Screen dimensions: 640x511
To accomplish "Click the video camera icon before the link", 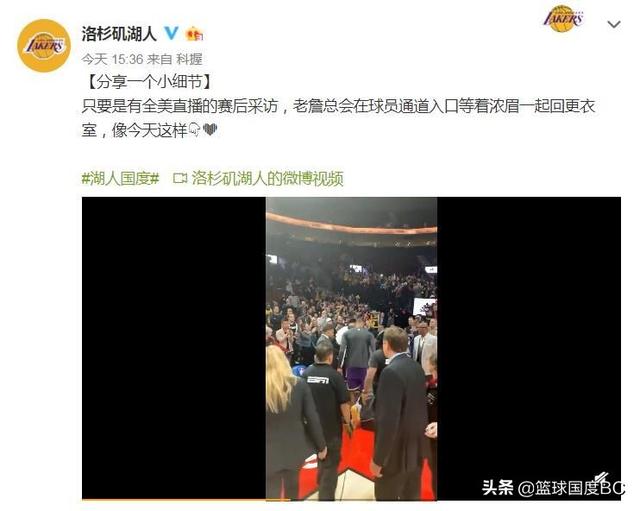I will [180, 178].
